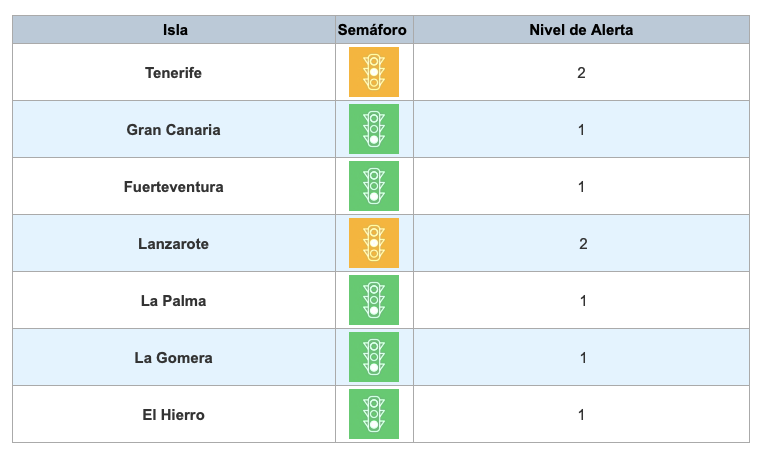Click the Fuerteventura island name
This screenshot has height=452, width=761.
point(173,187)
